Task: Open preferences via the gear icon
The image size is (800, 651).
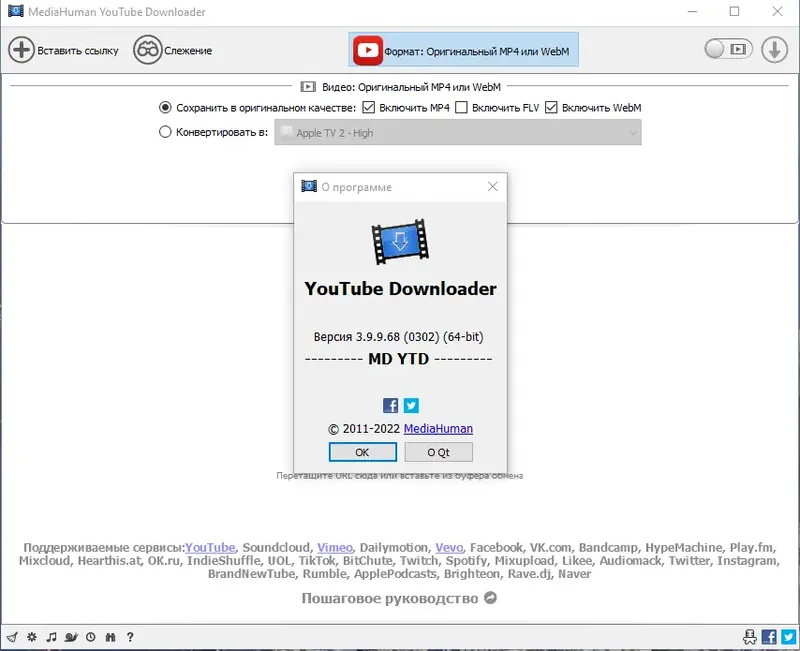Action: click(x=31, y=637)
